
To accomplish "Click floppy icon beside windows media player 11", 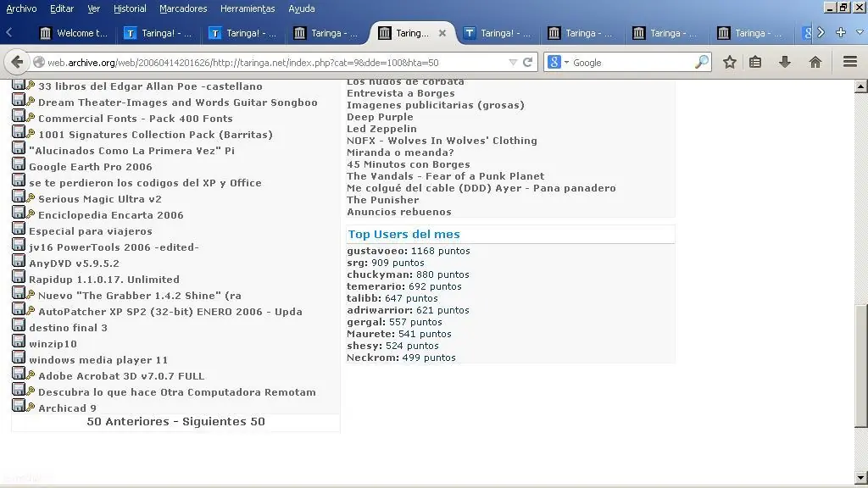I will (19, 358).
